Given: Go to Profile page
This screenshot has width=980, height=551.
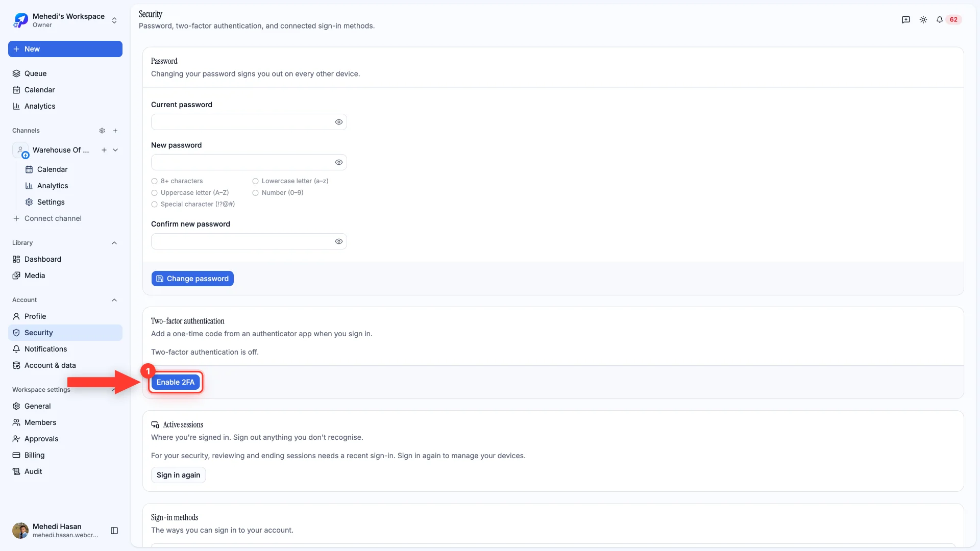Looking at the screenshot, I should pos(65,316).
